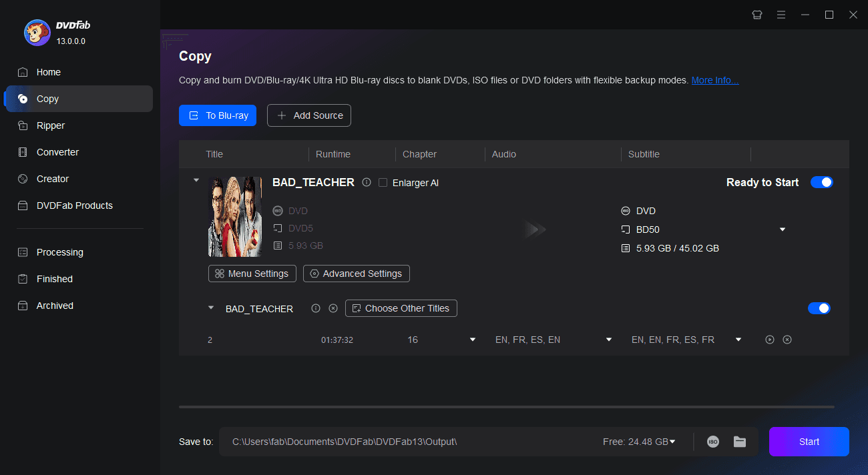Viewport: 868px width, 475px height.
Task: Click the To Blu-ray mode button
Action: click(x=218, y=115)
